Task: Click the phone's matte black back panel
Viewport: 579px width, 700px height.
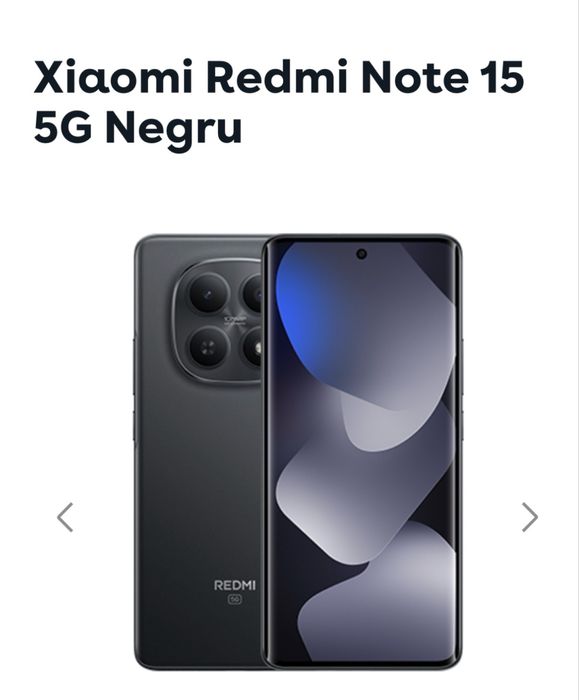Action: click(x=196, y=491)
